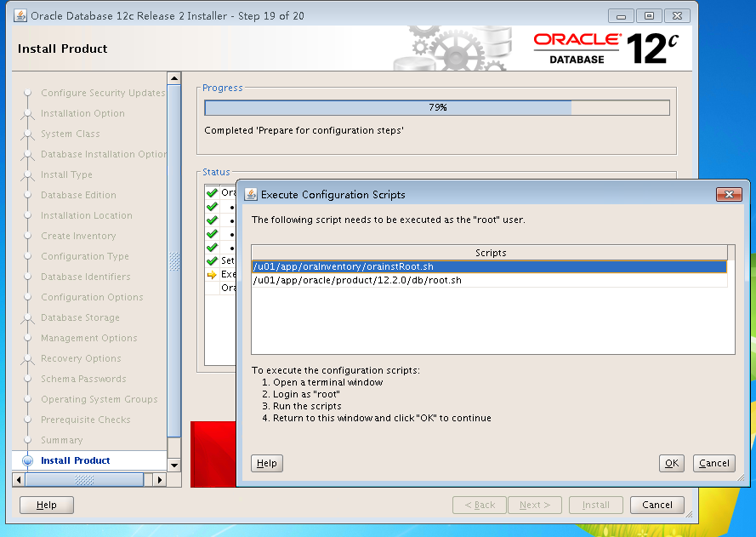Select Schema Passwords step

(x=83, y=379)
